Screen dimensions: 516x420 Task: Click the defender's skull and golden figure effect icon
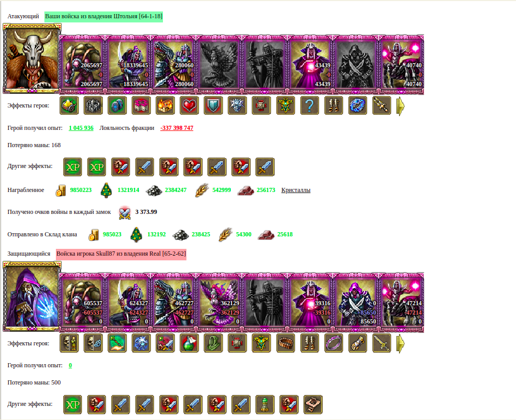[69, 343]
